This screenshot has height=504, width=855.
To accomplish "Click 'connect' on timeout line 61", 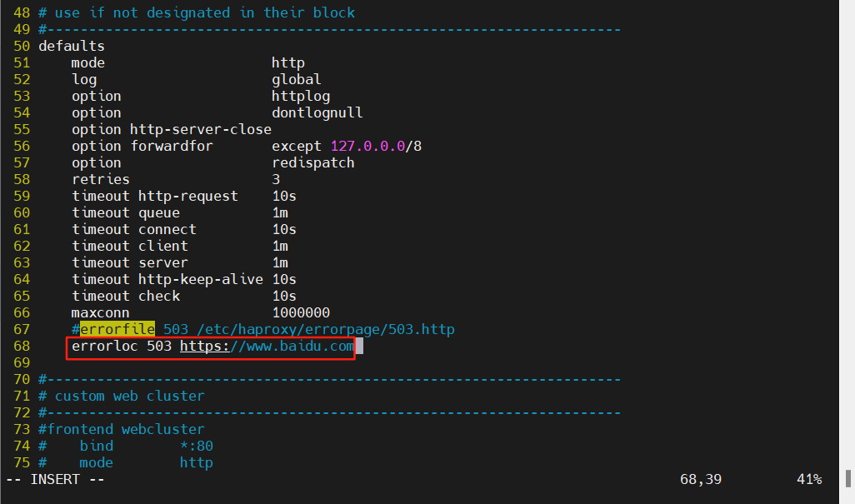I will (167, 229).
